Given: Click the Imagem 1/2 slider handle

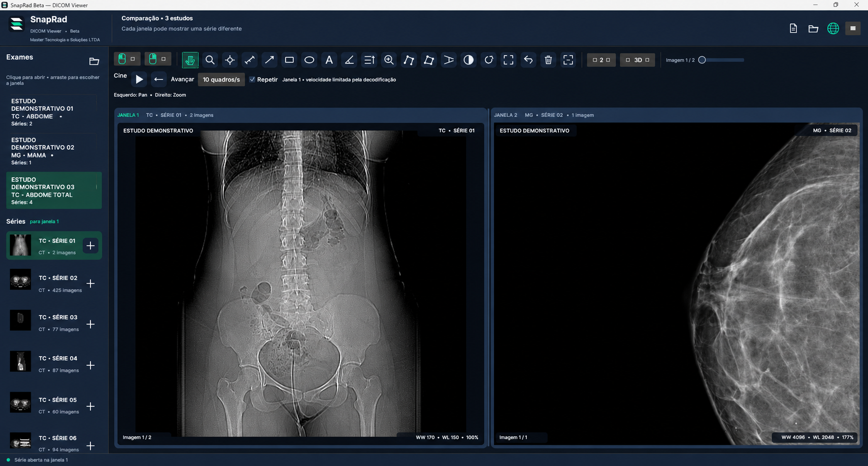Looking at the screenshot, I should pyautogui.click(x=702, y=60).
